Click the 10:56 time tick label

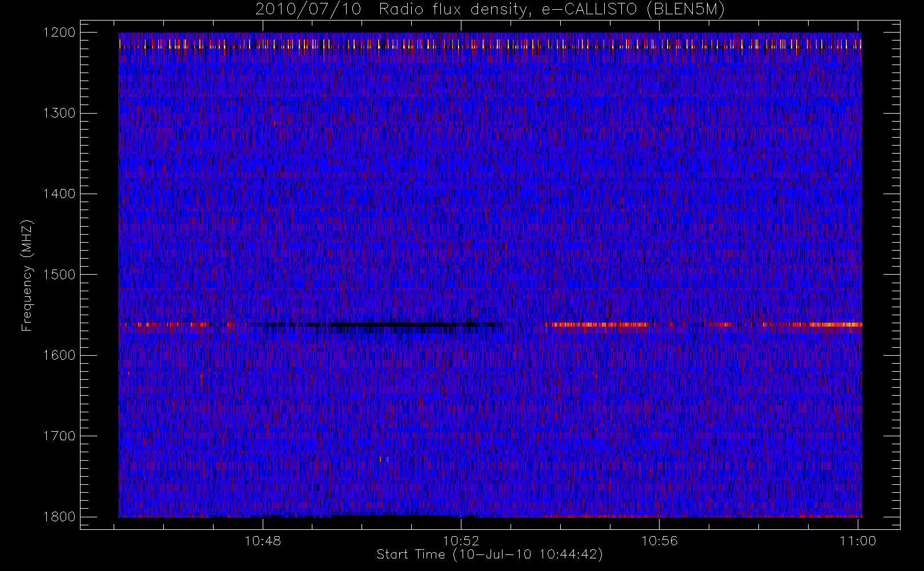[x=660, y=541]
